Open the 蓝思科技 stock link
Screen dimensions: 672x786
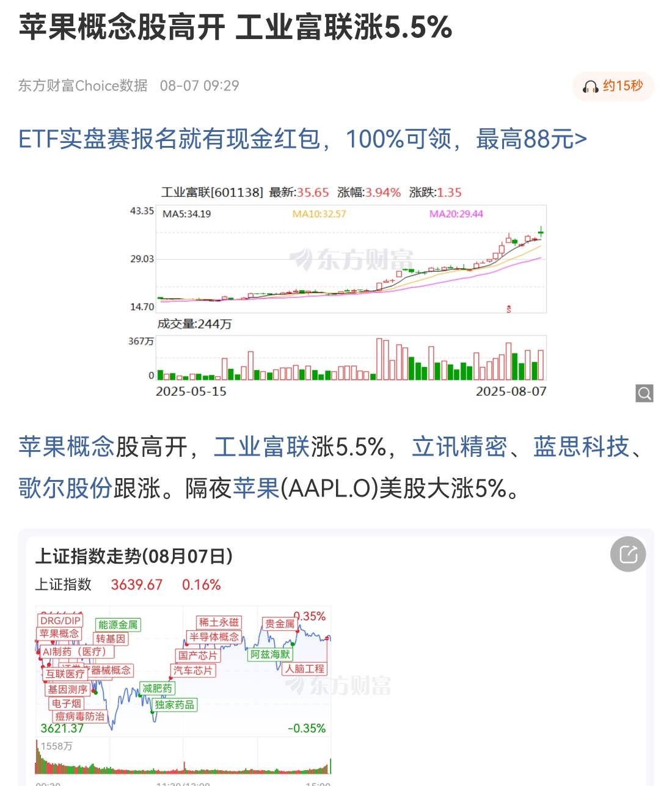pyautogui.click(x=581, y=447)
